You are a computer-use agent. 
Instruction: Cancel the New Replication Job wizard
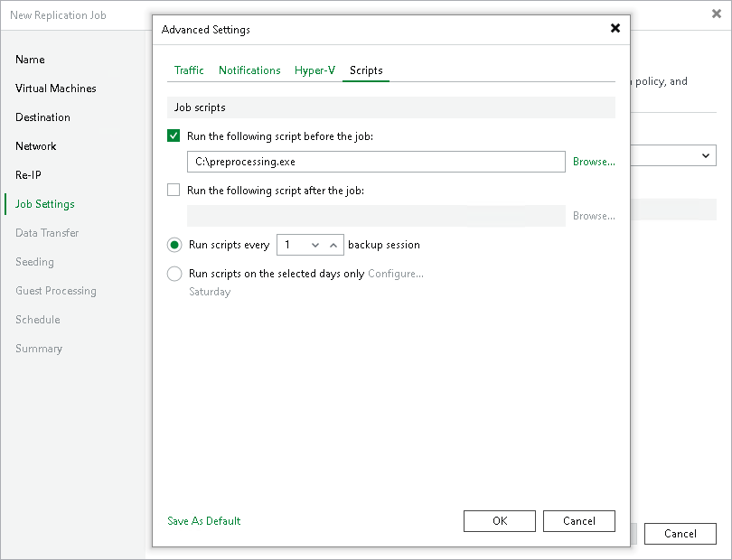click(680, 534)
